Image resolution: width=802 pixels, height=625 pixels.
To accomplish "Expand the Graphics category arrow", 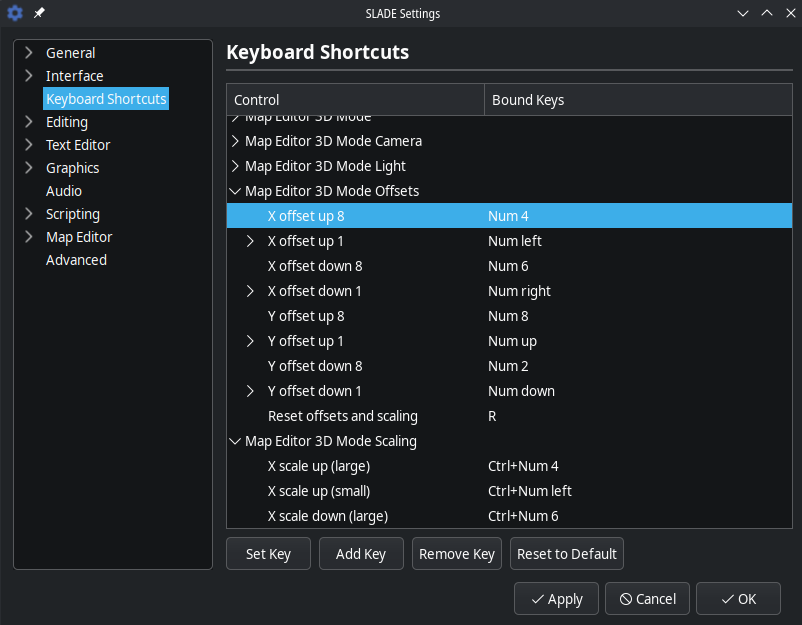I will click(29, 168).
